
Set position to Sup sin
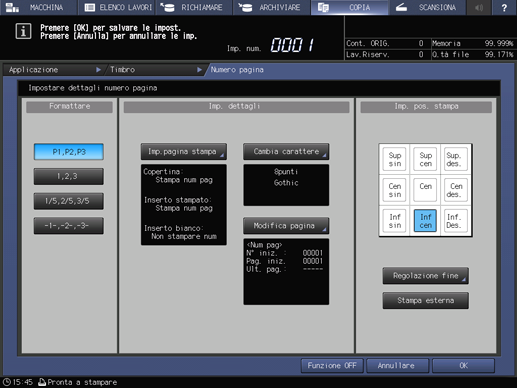click(394, 159)
